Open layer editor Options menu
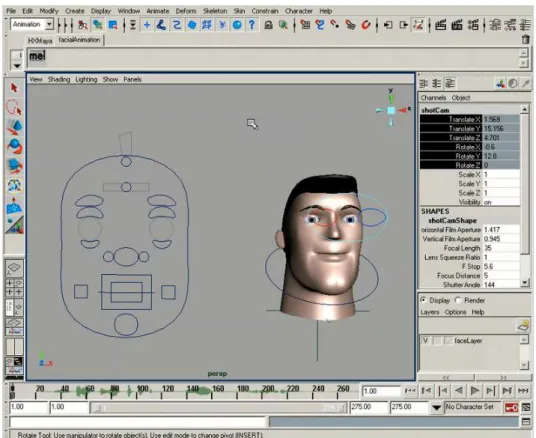Screen dimensions: 536x438 (x=455, y=312)
